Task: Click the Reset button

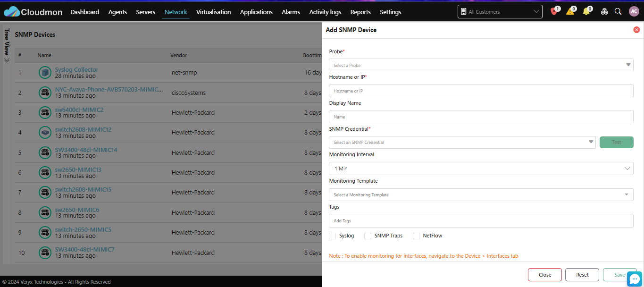Action: pyautogui.click(x=583, y=275)
